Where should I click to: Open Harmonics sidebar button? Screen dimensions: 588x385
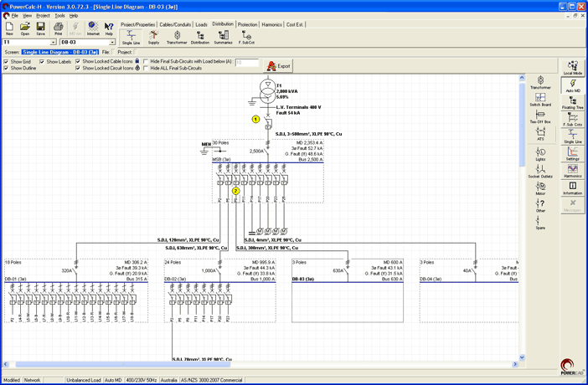pos(573,171)
